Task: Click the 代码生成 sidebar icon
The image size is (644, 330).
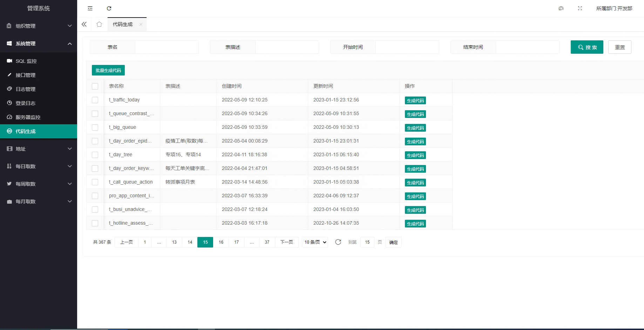Action: coord(9,131)
